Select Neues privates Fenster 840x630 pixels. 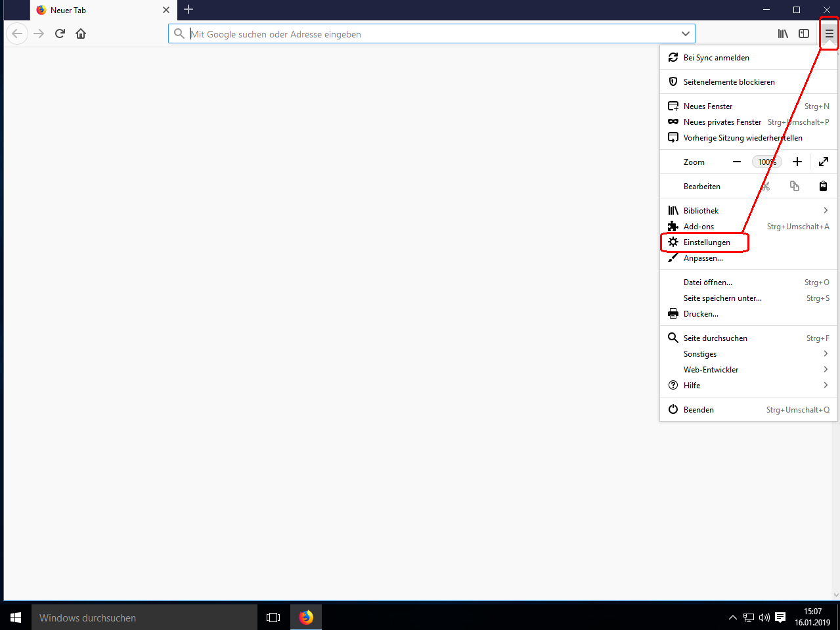[x=722, y=122]
